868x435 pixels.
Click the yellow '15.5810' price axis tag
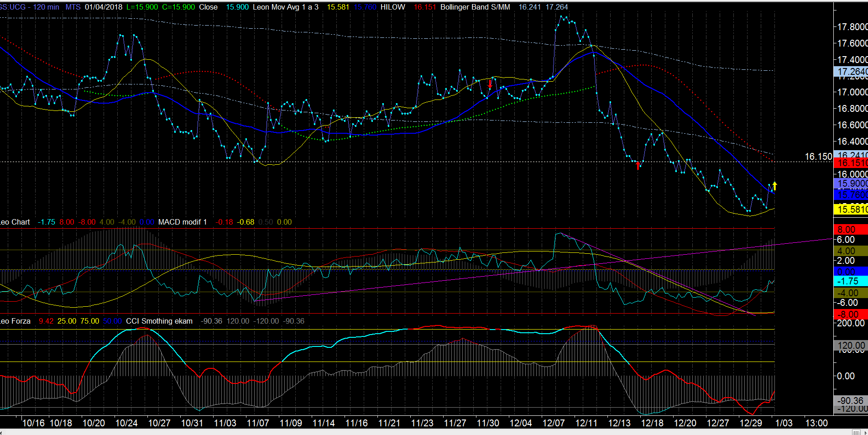[851, 209]
